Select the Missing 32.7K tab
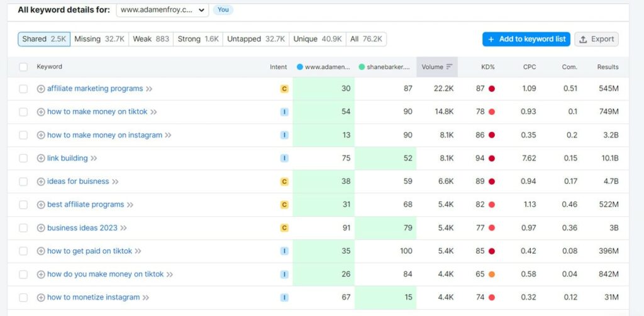Image resolution: width=644 pixels, height=316 pixels. (x=99, y=39)
